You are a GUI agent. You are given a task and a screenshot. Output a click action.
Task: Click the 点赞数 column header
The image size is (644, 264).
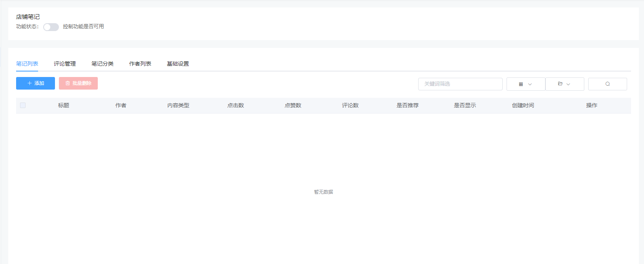pos(293,105)
